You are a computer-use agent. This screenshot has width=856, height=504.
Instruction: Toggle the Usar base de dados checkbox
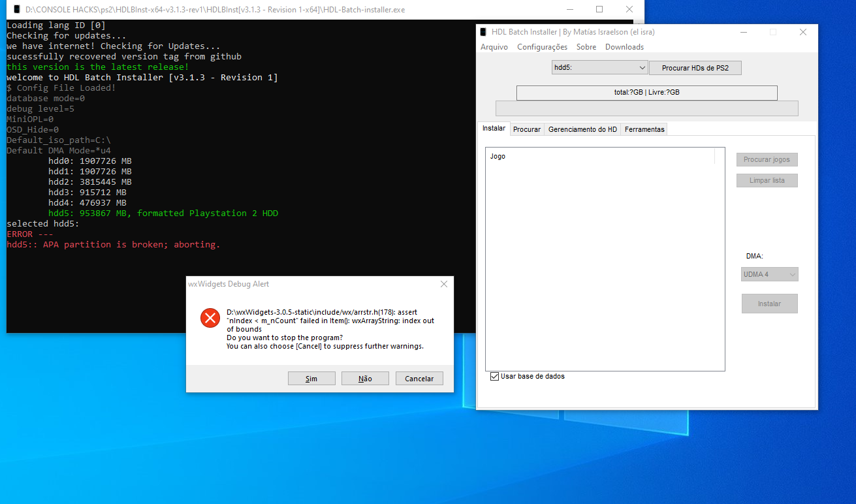(x=494, y=377)
